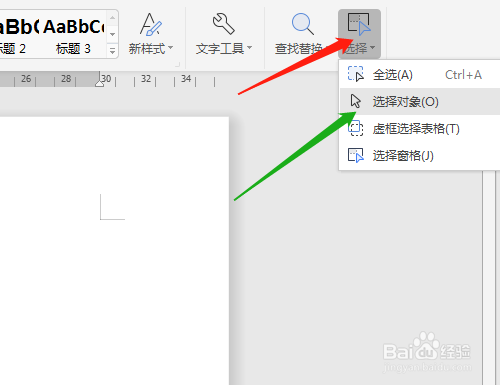Choose 全选(A) from the dropdown menu
This screenshot has height=385, width=500.
coord(419,75)
